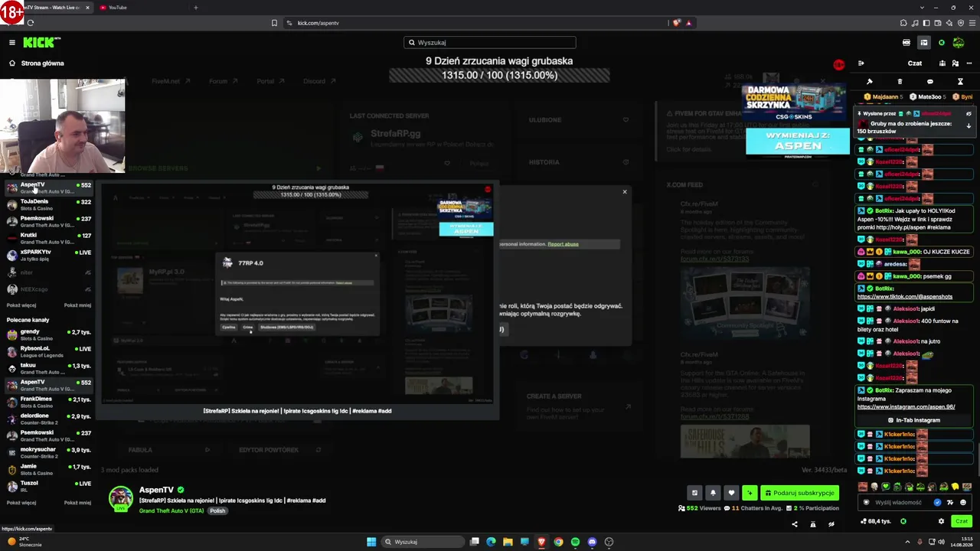The height and width of the screenshot is (551, 980).
Task: Open the Instagram link in chat
Action: [x=906, y=407]
